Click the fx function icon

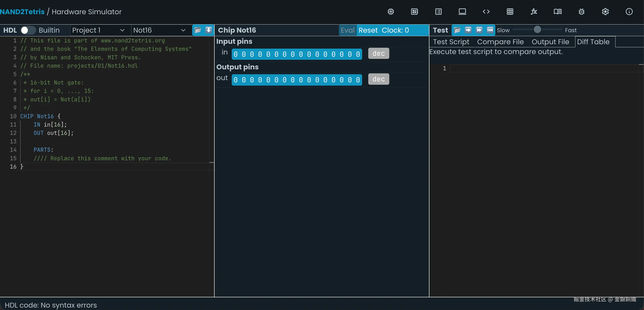(534, 11)
